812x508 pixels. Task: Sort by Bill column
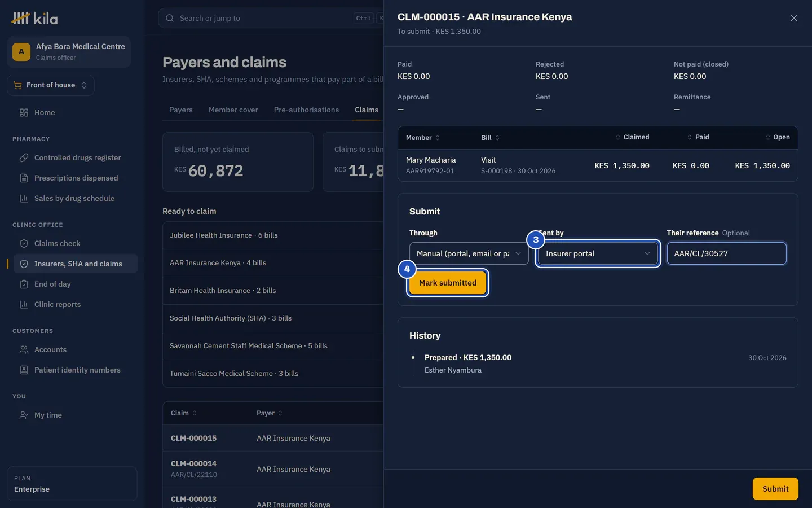tap(490, 138)
